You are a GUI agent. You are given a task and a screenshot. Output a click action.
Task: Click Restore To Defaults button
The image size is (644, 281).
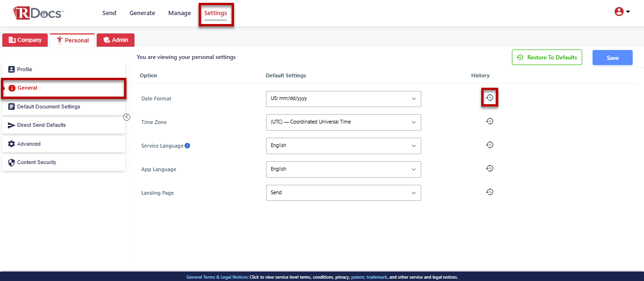[547, 58]
